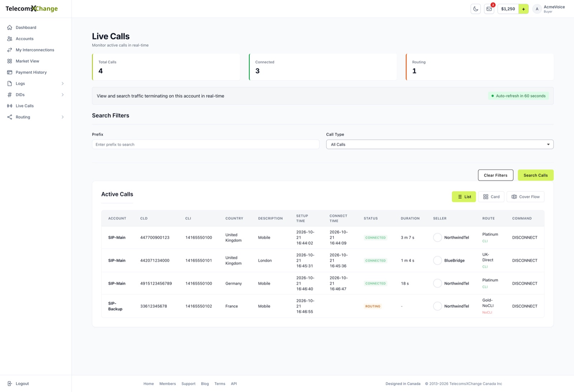Open the Call Type dropdown

click(439, 145)
